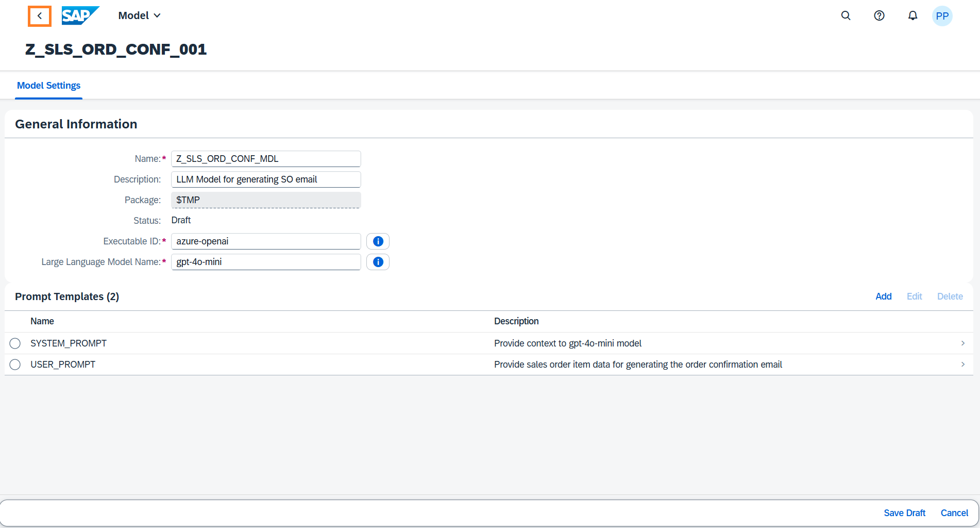980x528 pixels.
Task: Click the Name input field
Action: (265, 159)
